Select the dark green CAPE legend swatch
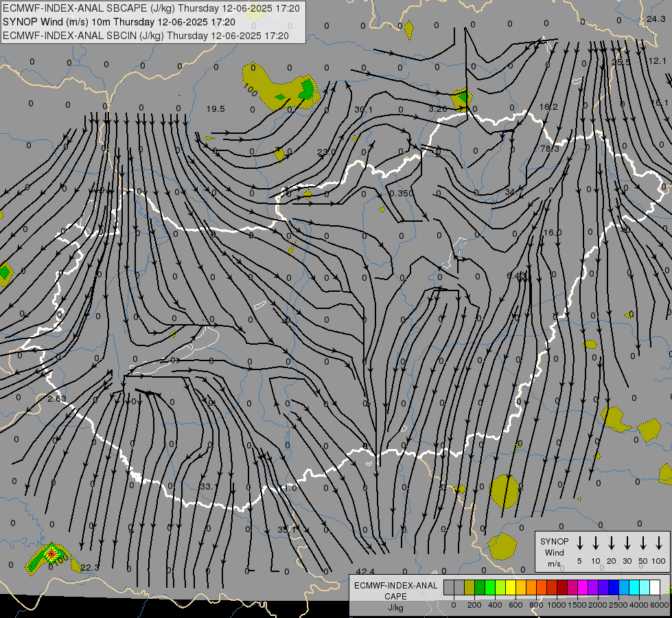 point(480,588)
